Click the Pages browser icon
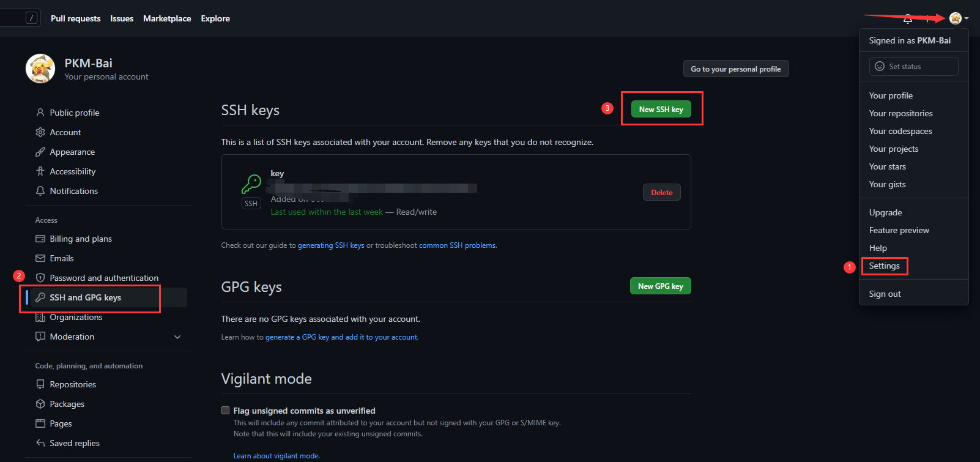The width and height of the screenshot is (980, 462). tap(40, 423)
